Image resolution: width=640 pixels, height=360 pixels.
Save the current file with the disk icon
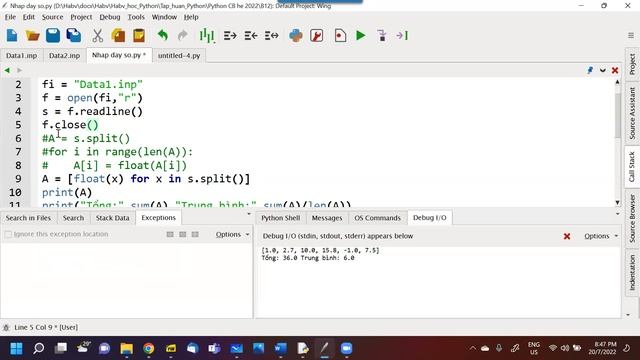click(53, 36)
